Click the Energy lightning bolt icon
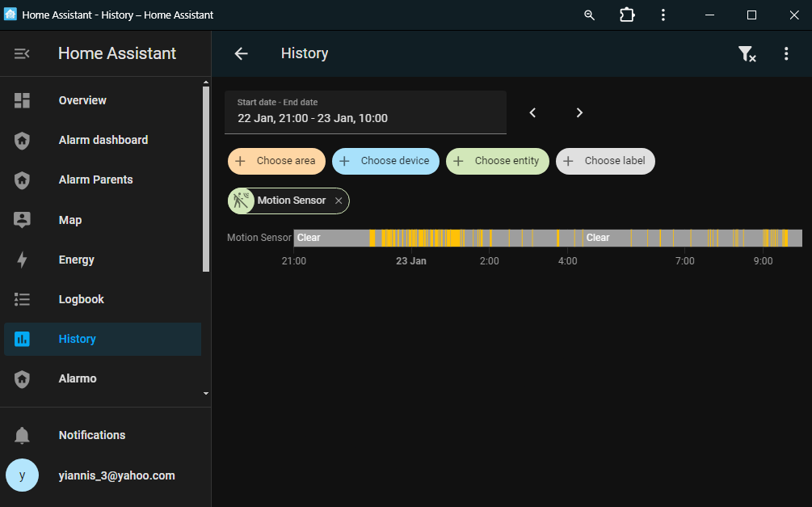Screen dimensions: 812x507 22,260
